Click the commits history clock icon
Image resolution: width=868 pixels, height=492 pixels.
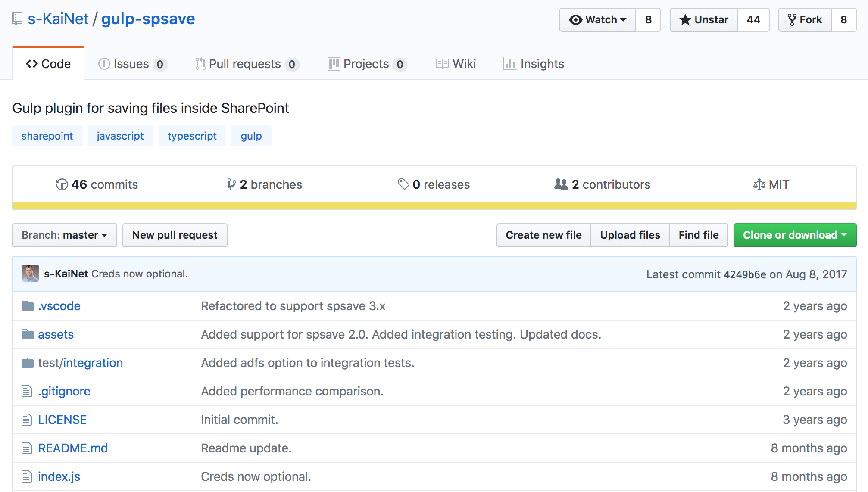(62, 184)
